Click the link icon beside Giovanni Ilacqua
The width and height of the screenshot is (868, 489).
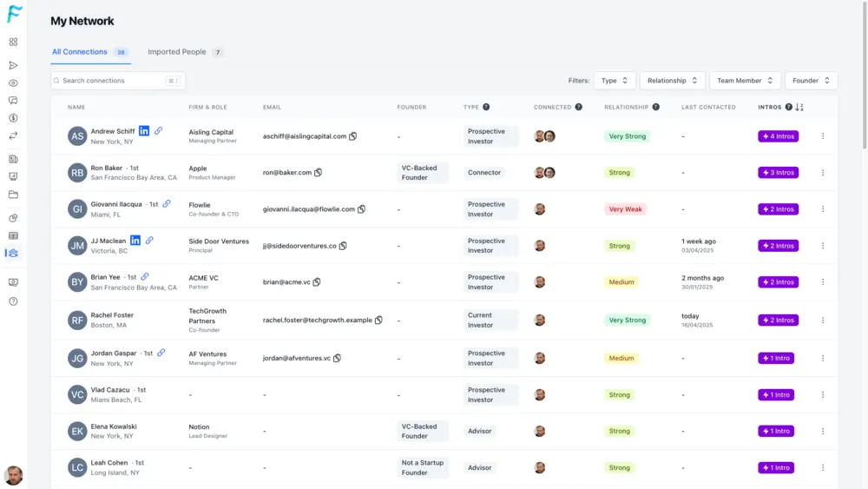[167, 204]
